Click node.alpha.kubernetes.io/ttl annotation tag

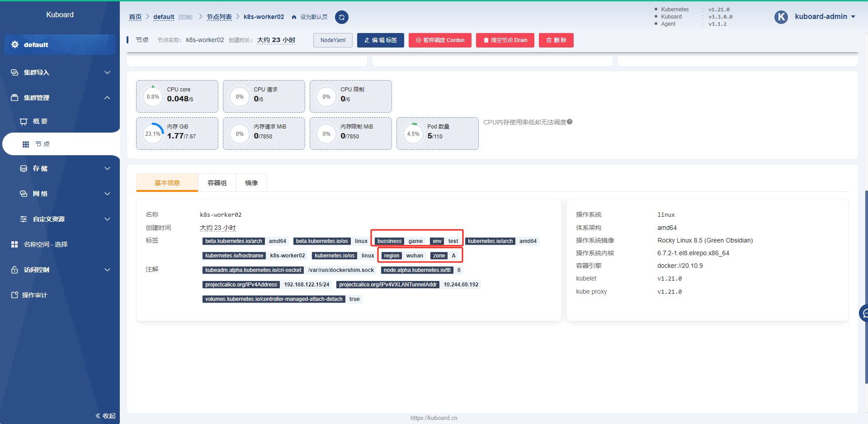[417, 270]
